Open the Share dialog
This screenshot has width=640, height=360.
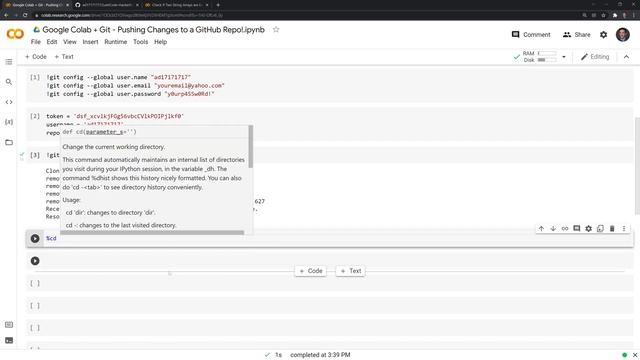[576, 35]
